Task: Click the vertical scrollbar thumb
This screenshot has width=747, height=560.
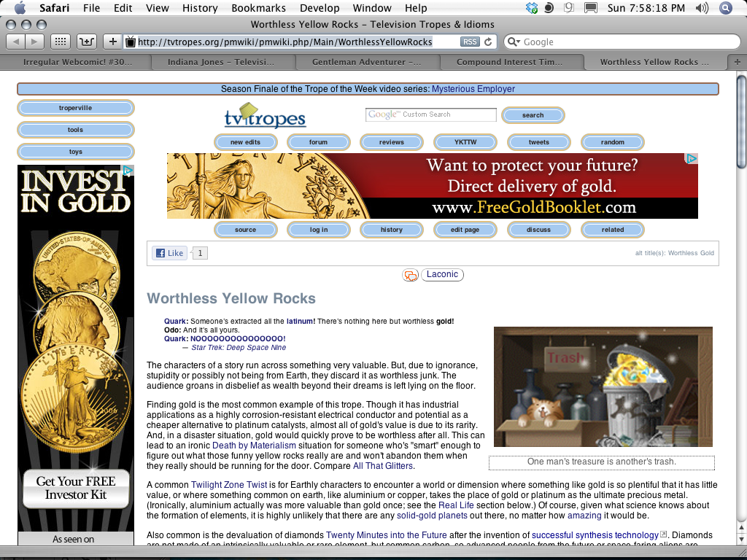Action: pyautogui.click(x=742, y=122)
